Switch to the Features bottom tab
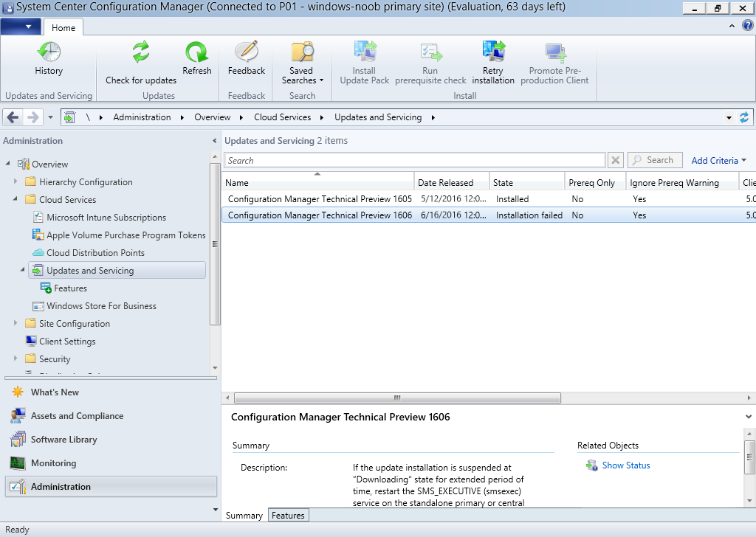 click(x=288, y=516)
